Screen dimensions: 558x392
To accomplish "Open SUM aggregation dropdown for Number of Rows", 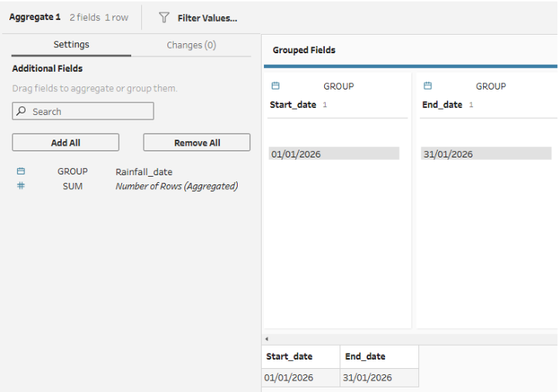I will click(73, 186).
